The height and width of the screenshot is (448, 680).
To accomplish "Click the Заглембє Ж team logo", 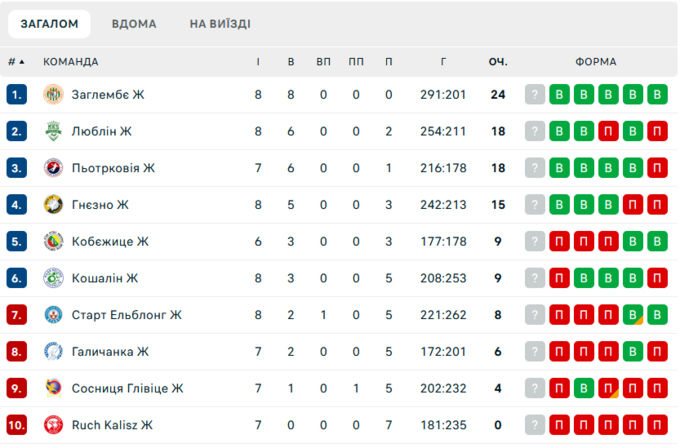I will coord(54,95).
